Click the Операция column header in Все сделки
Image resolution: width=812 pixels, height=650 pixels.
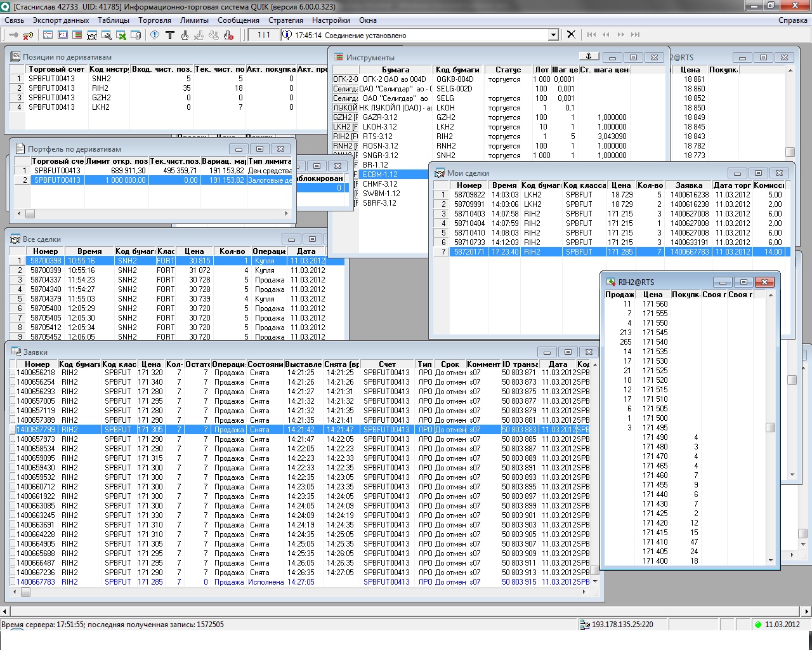(x=270, y=251)
